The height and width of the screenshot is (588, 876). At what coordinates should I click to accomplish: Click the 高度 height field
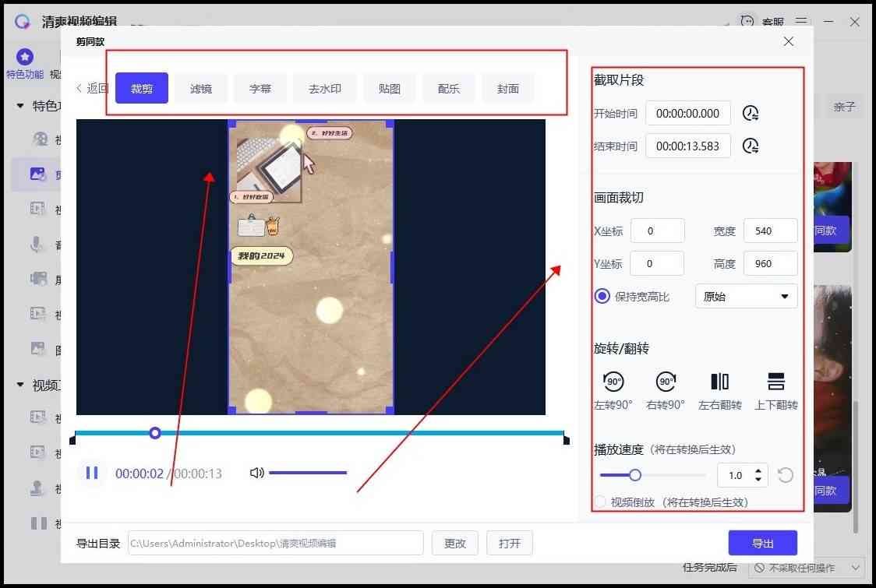click(771, 263)
